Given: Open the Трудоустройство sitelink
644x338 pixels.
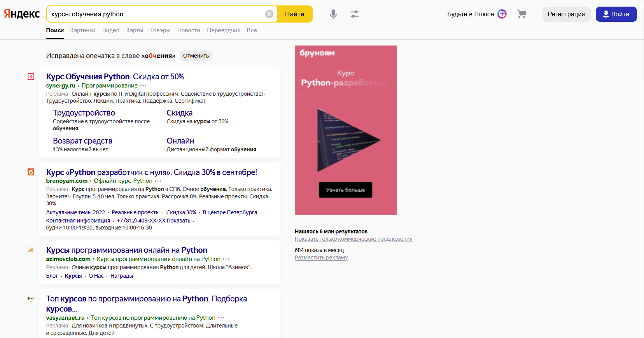Looking at the screenshot, I should click(x=84, y=113).
